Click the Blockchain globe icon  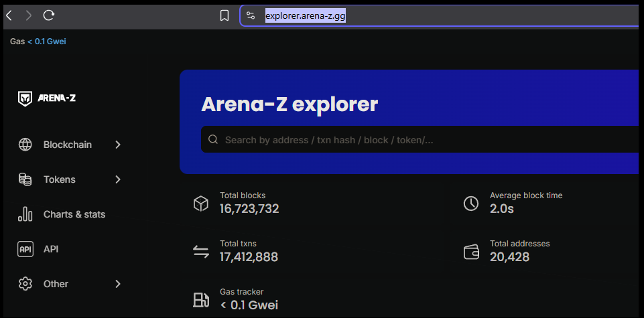[x=25, y=145]
